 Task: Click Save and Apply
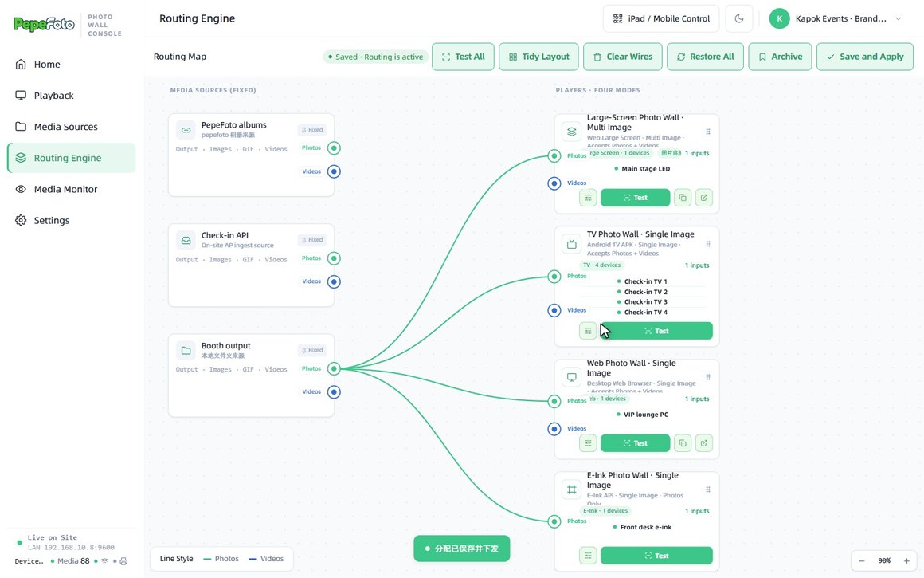[x=865, y=57]
